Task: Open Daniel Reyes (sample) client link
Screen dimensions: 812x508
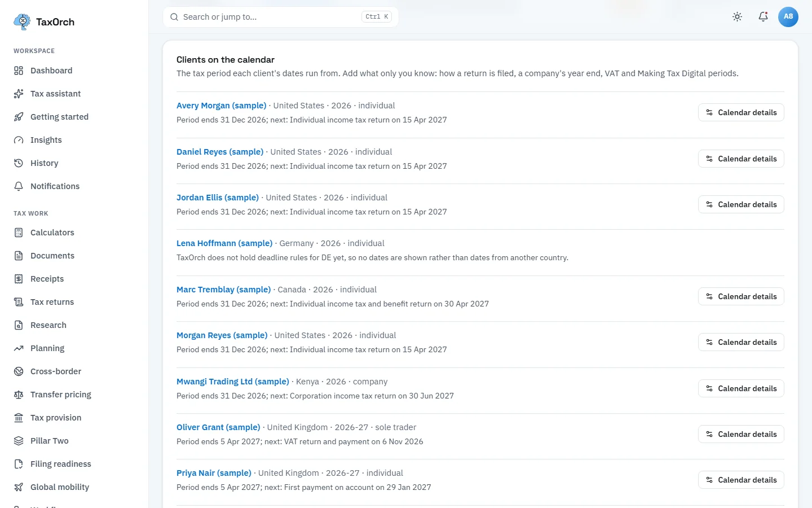Action: pyautogui.click(x=220, y=152)
